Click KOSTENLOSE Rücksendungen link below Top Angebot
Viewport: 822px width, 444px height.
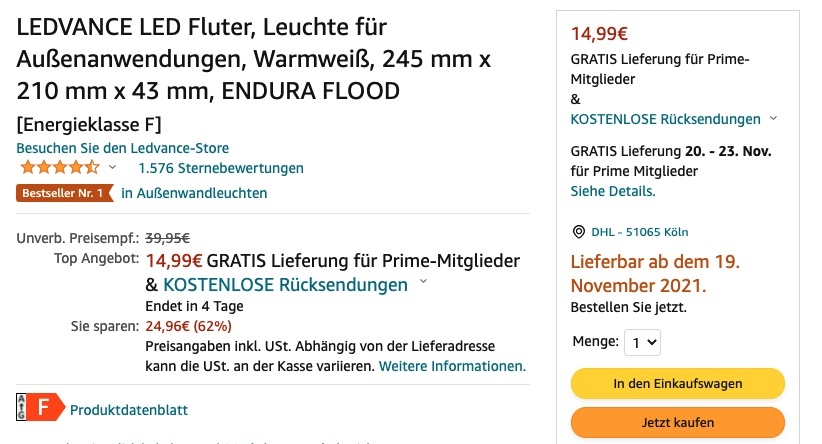tap(285, 285)
